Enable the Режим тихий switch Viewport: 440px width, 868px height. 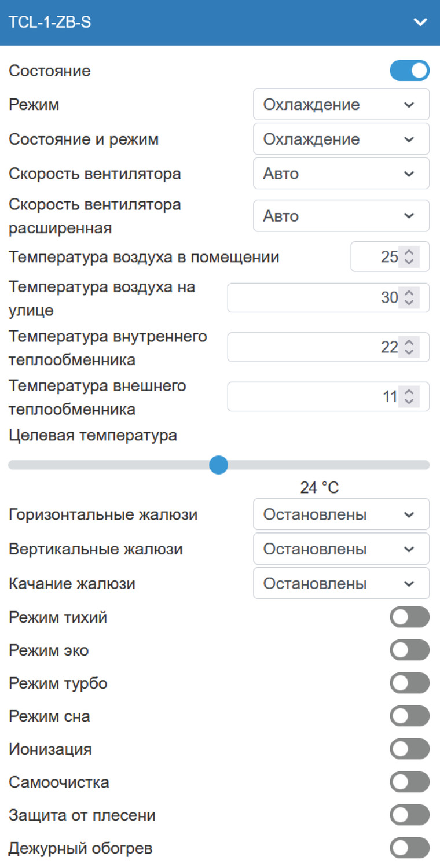(x=409, y=617)
